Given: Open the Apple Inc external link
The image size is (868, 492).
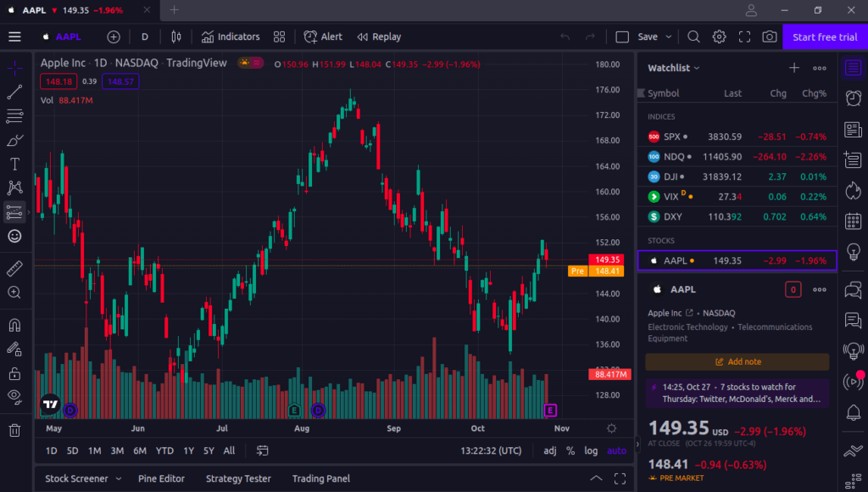Looking at the screenshot, I should pos(689,313).
